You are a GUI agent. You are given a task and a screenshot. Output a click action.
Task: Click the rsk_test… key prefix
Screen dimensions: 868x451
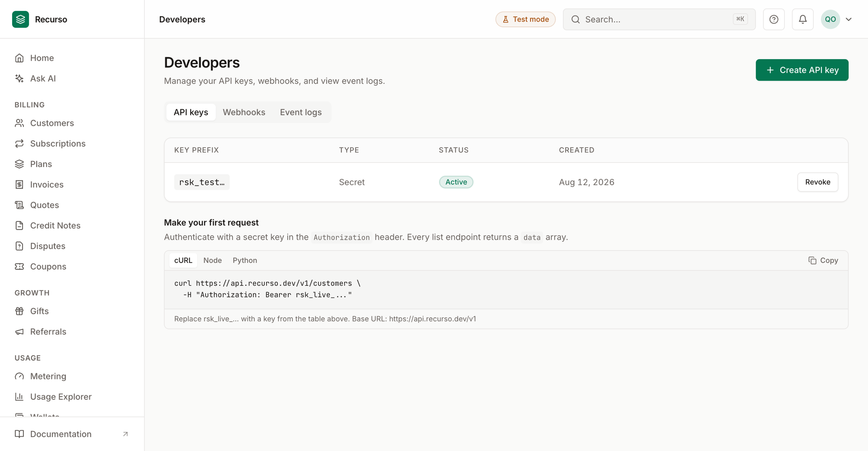pos(202,182)
